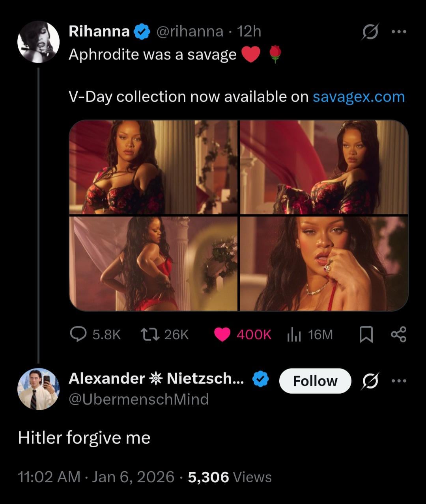Toggle the pink heart like icon
This screenshot has width=426, height=504.
click(222, 335)
